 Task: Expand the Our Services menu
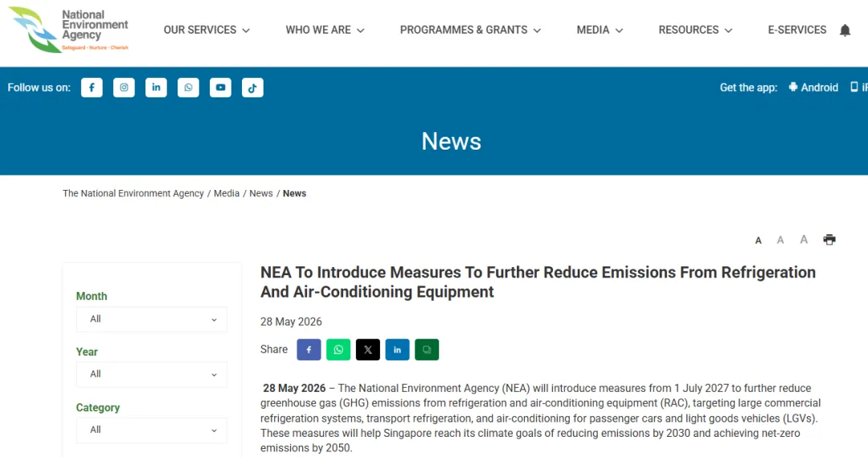click(x=207, y=30)
